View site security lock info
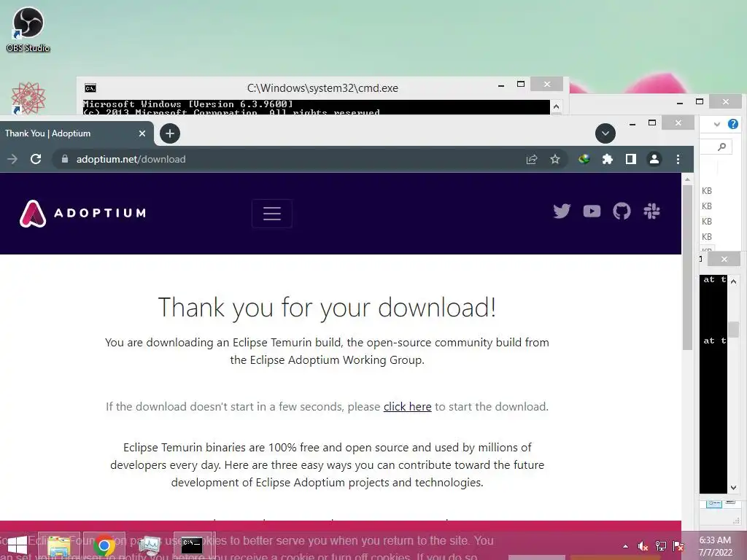 (x=65, y=159)
